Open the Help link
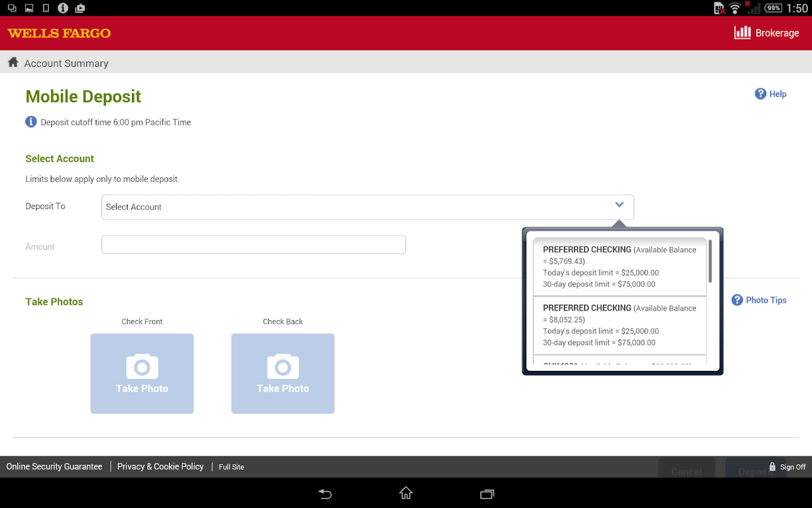This screenshot has height=508, width=812. pos(778,94)
